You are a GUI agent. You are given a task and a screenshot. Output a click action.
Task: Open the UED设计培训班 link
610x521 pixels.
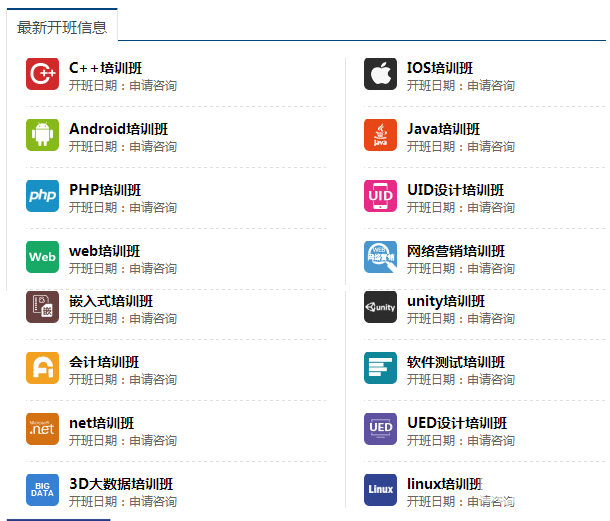click(457, 423)
